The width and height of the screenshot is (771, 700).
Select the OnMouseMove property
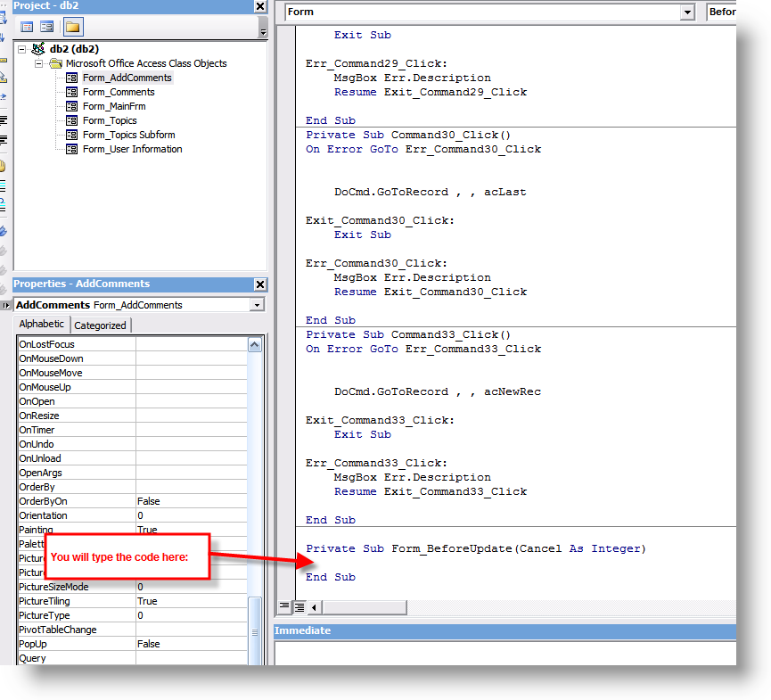(x=51, y=373)
